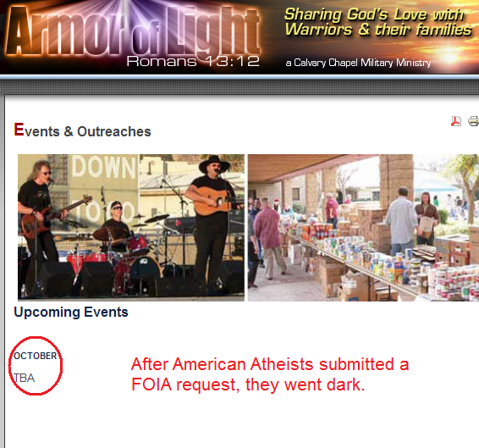Click the Sharing God's Love tagline

coord(378,22)
